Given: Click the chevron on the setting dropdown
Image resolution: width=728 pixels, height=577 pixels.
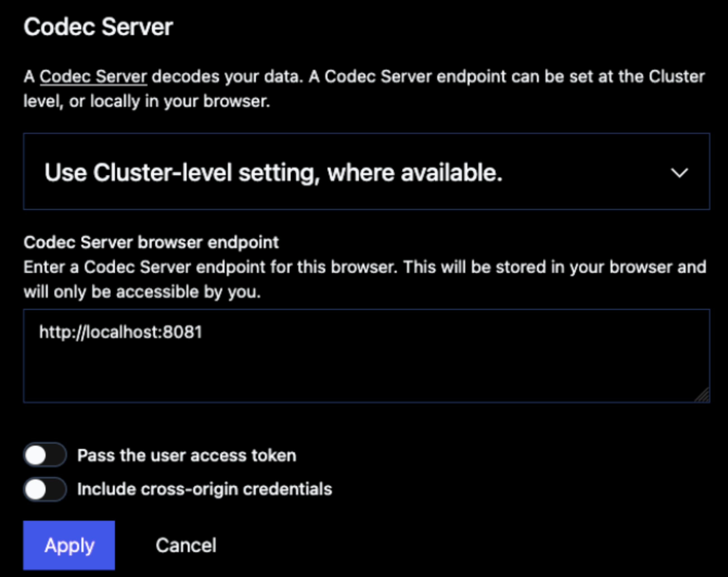Looking at the screenshot, I should pos(680,173).
